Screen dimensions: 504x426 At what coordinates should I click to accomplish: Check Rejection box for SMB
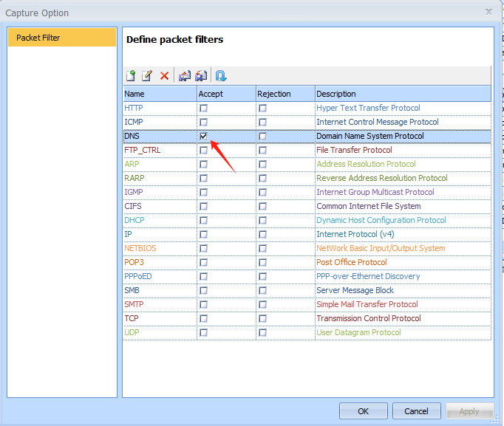262,291
